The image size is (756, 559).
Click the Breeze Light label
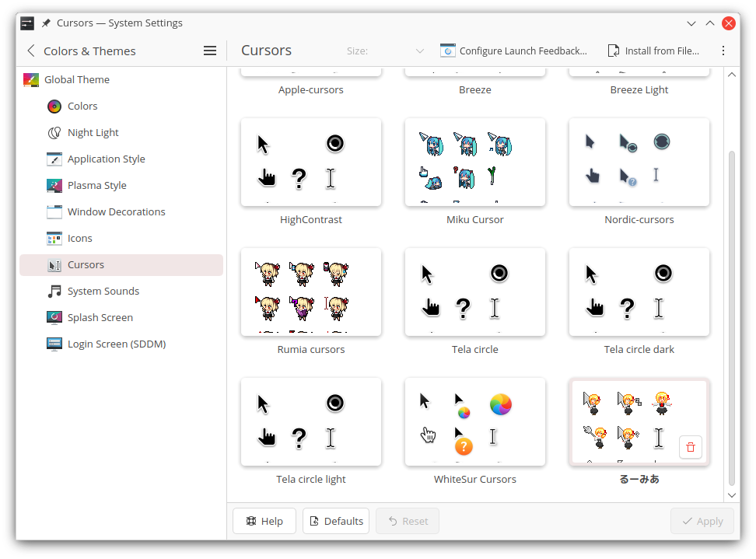(639, 89)
